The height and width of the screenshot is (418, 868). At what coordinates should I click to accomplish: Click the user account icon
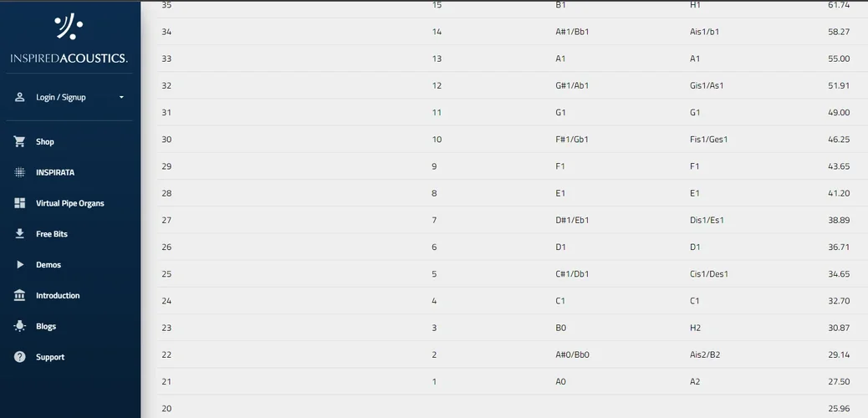(19, 97)
